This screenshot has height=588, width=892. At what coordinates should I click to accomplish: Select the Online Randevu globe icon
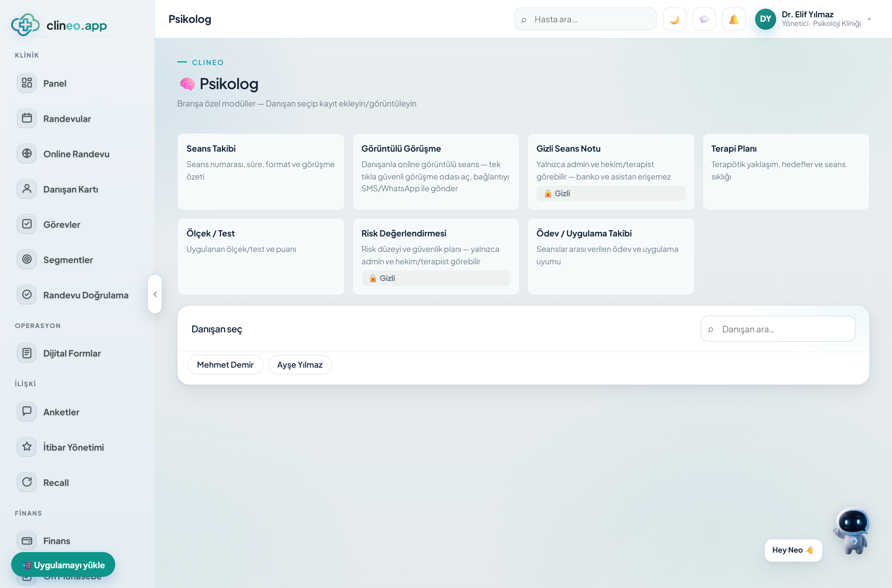coord(27,153)
